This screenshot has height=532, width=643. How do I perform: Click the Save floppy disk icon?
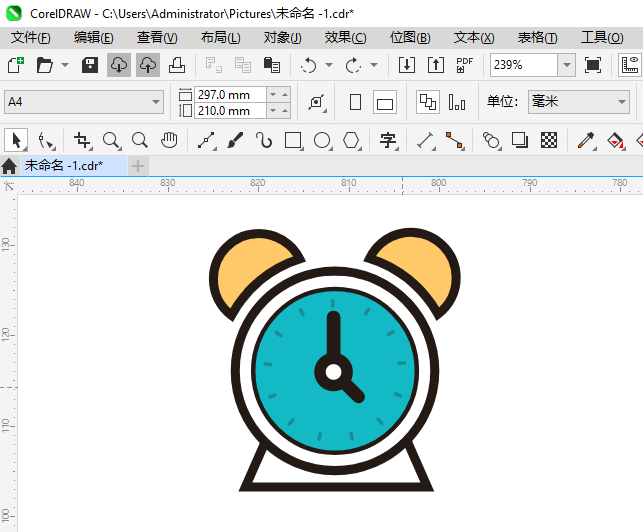(x=89, y=65)
